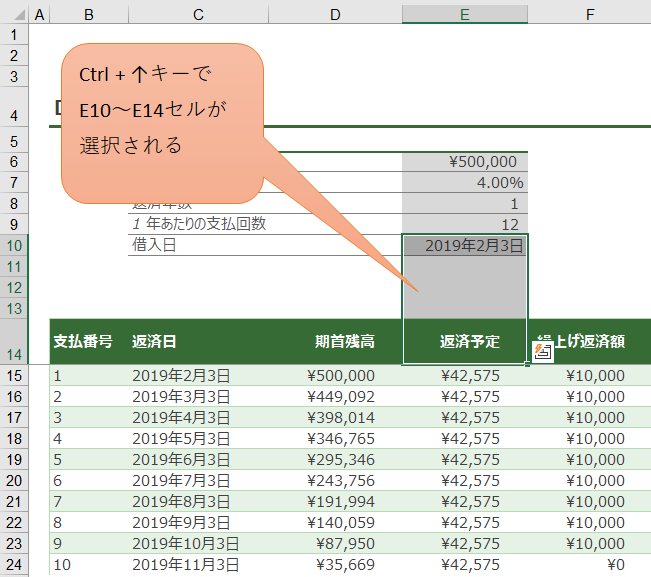Click the 2019年5月3日 date cell
This screenshot has width=651, height=577.
198,439
